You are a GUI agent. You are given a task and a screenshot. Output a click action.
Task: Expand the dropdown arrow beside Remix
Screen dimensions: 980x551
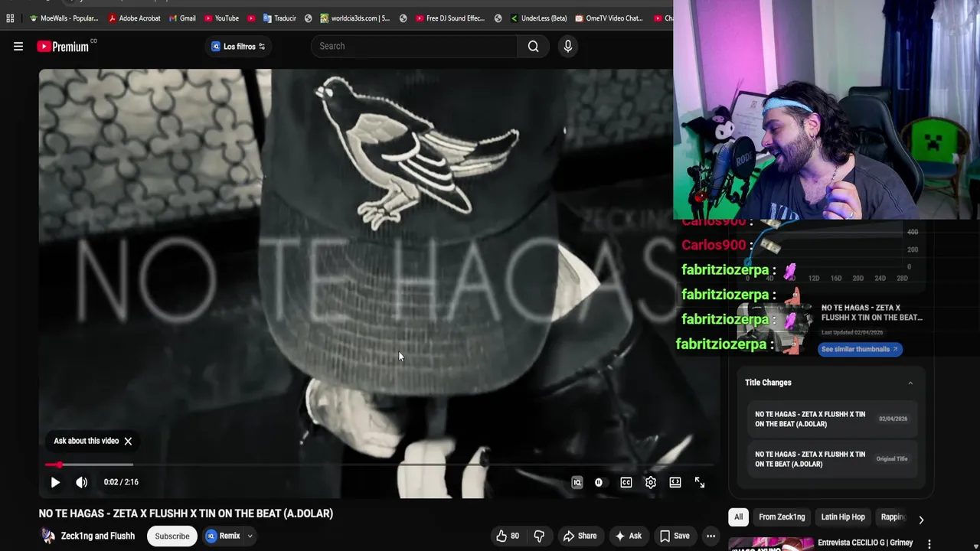point(250,536)
